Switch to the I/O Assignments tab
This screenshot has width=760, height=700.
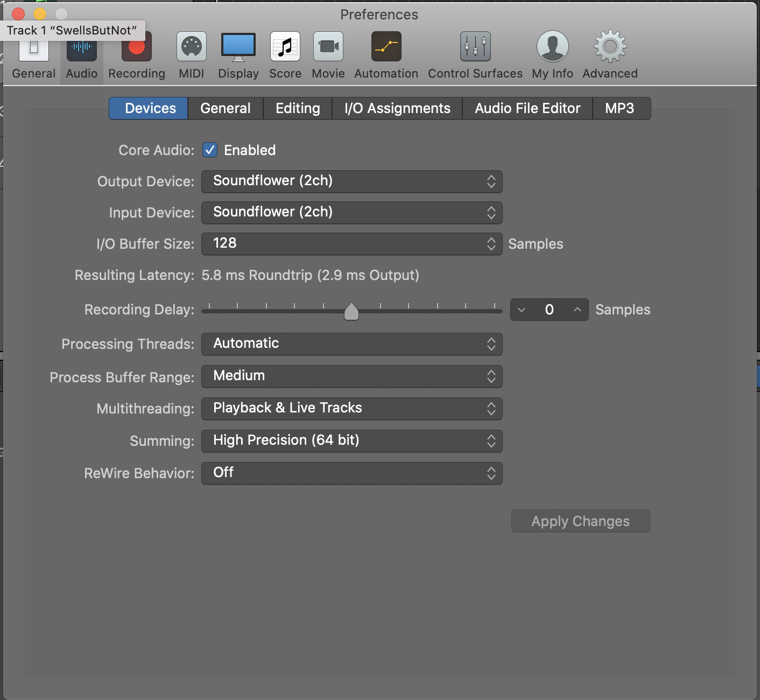pos(397,108)
